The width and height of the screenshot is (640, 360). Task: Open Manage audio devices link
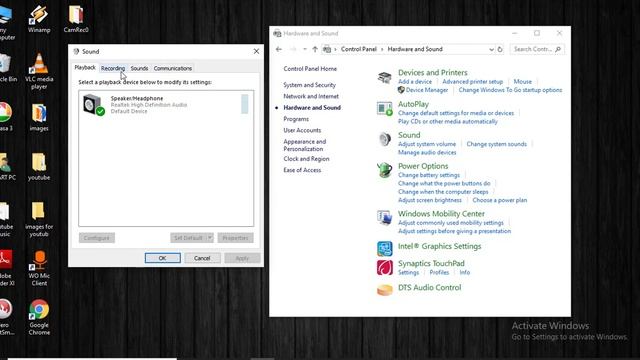pos(427,152)
